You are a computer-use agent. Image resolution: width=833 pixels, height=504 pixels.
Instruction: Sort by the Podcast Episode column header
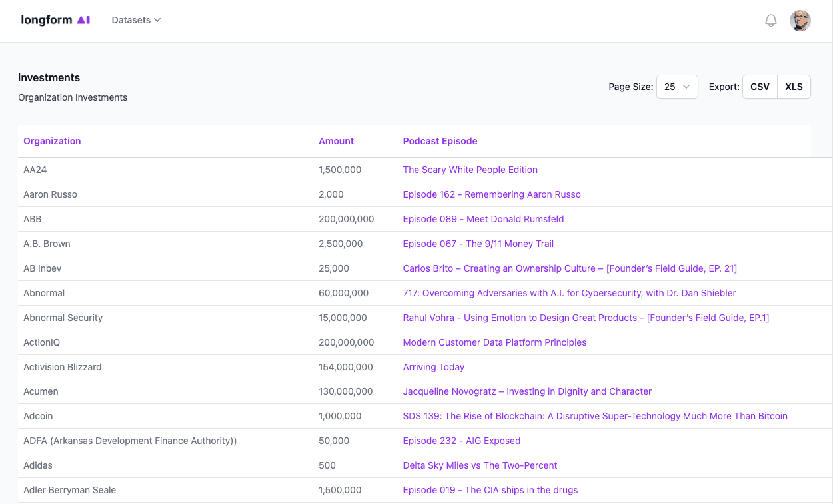(440, 141)
